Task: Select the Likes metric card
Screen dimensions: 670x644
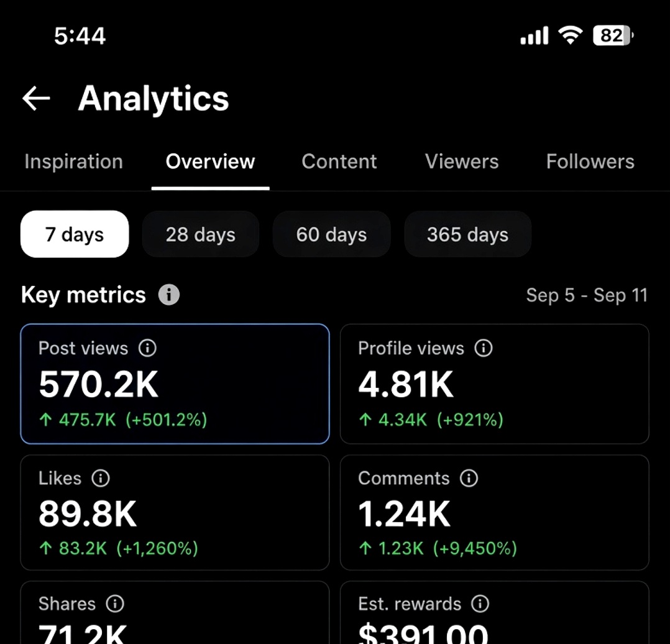Action: [175, 512]
